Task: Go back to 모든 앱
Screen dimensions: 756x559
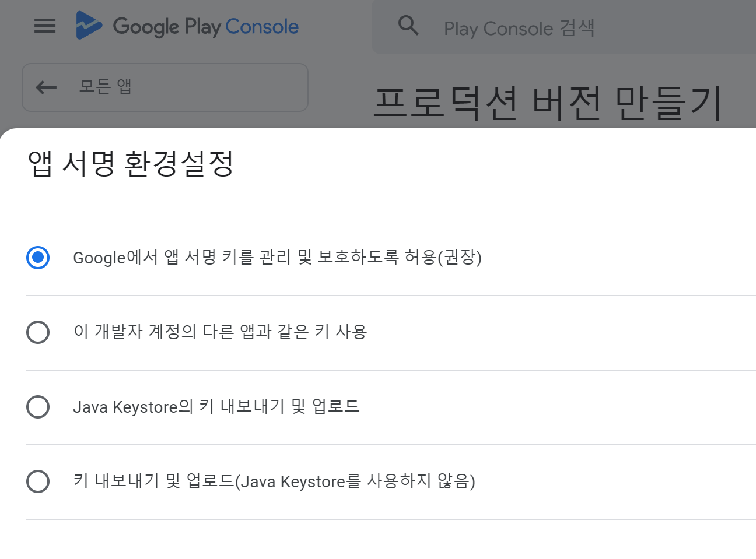Action: 165,87
